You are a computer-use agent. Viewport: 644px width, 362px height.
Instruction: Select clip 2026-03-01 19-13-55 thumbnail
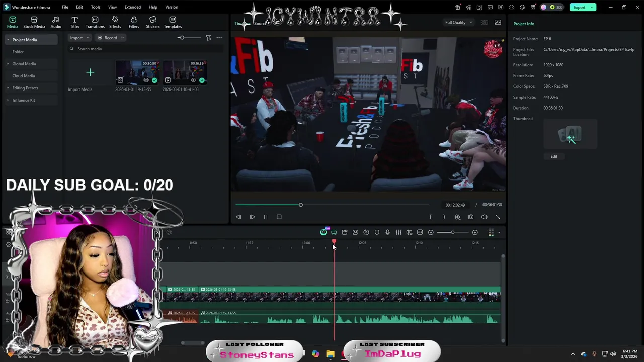[137, 73]
